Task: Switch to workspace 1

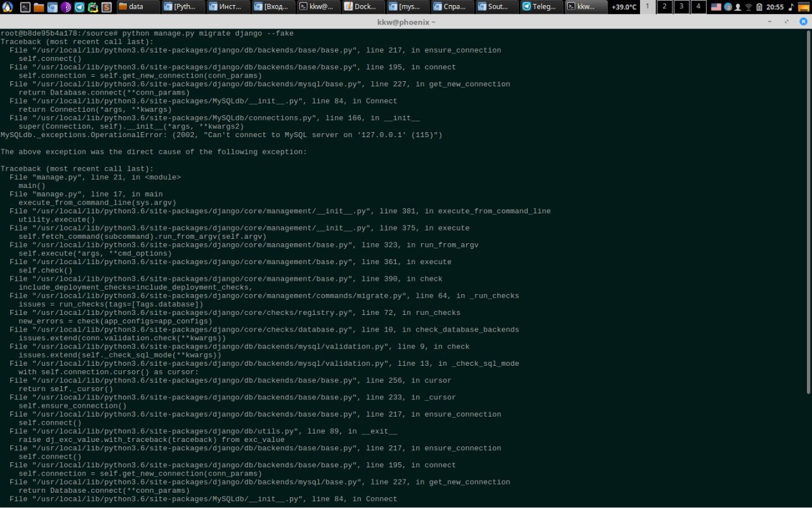Action: pos(647,7)
